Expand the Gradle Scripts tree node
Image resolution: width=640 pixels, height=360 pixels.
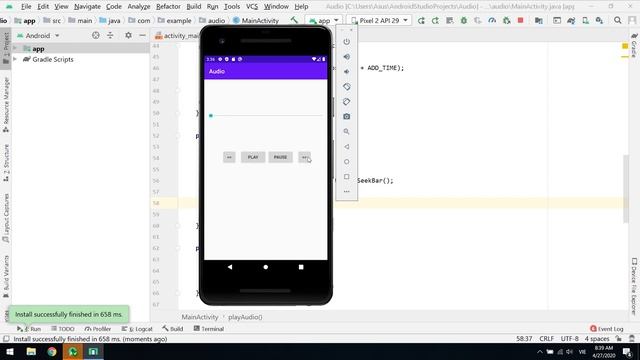click(x=15, y=59)
